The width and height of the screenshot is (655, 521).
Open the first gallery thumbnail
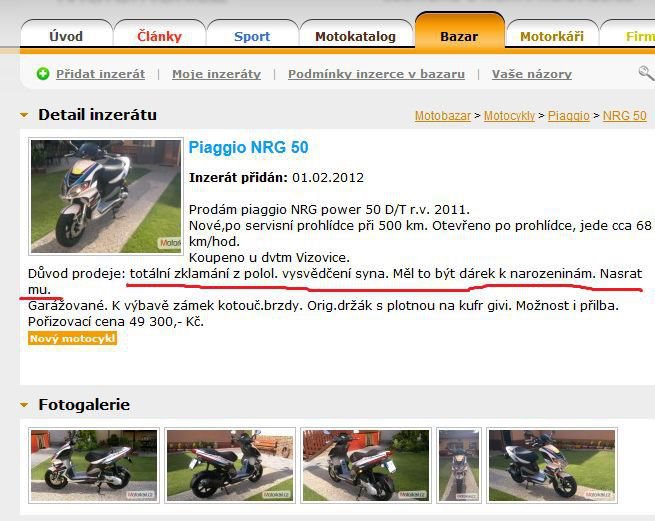pos(94,465)
